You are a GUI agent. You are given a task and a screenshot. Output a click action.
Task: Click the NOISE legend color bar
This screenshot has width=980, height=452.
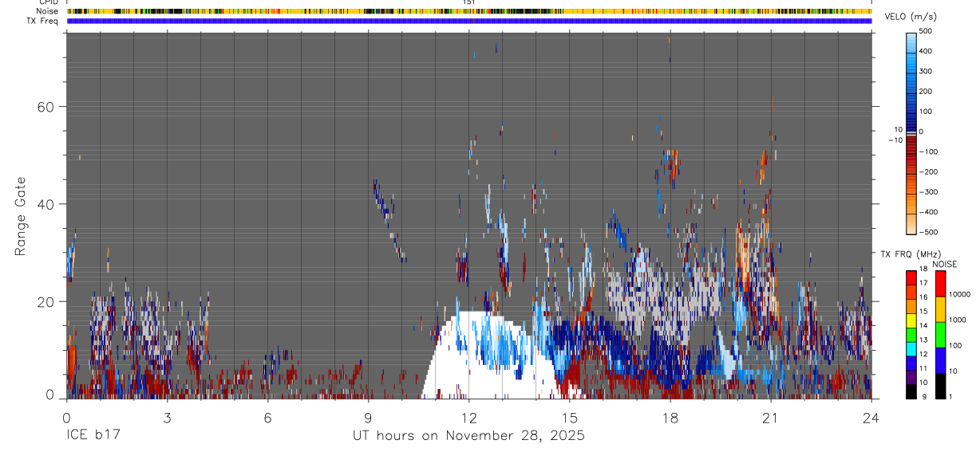pyautogui.click(x=941, y=334)
